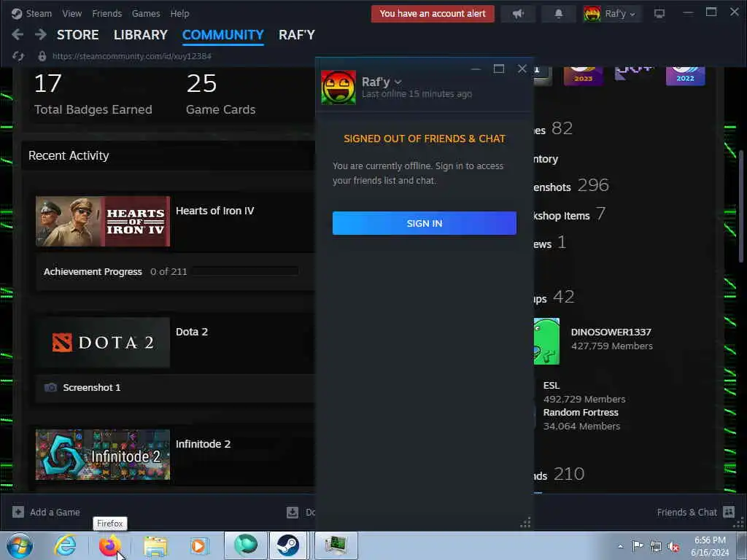Open the media player taskbar icon

click(198, 545)
